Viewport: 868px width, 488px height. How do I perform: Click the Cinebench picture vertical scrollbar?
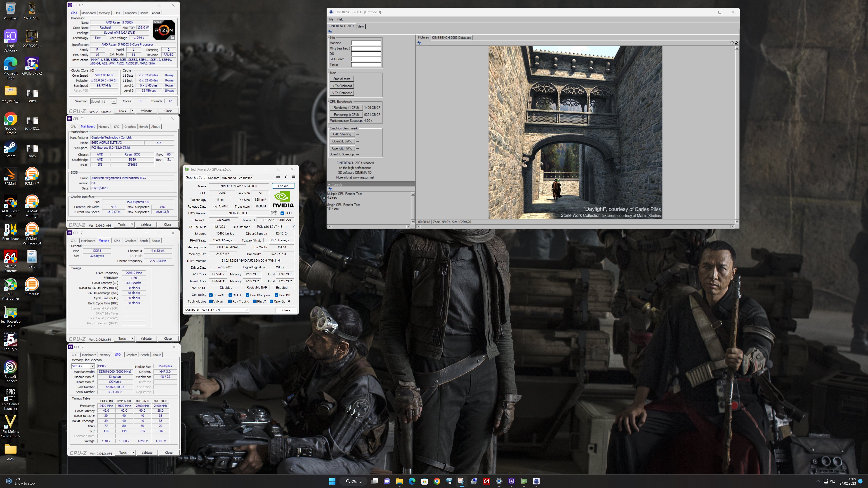[x=737, y=135]
